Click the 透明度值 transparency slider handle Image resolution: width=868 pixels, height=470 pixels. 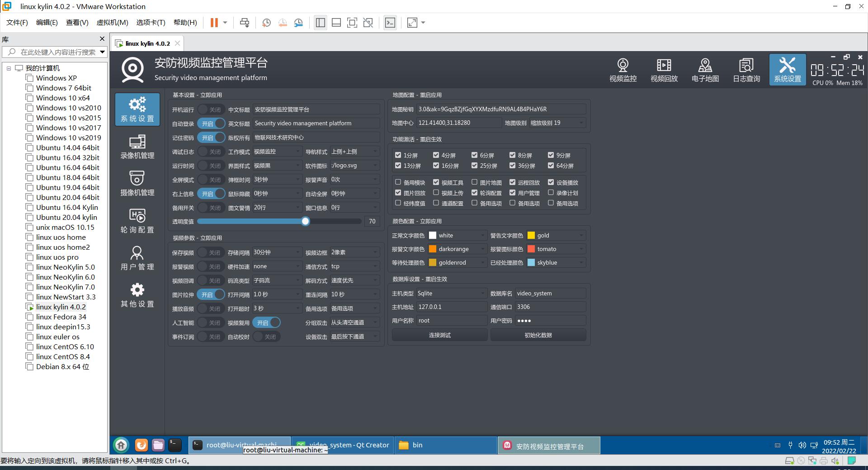click(x=306, y=221)
